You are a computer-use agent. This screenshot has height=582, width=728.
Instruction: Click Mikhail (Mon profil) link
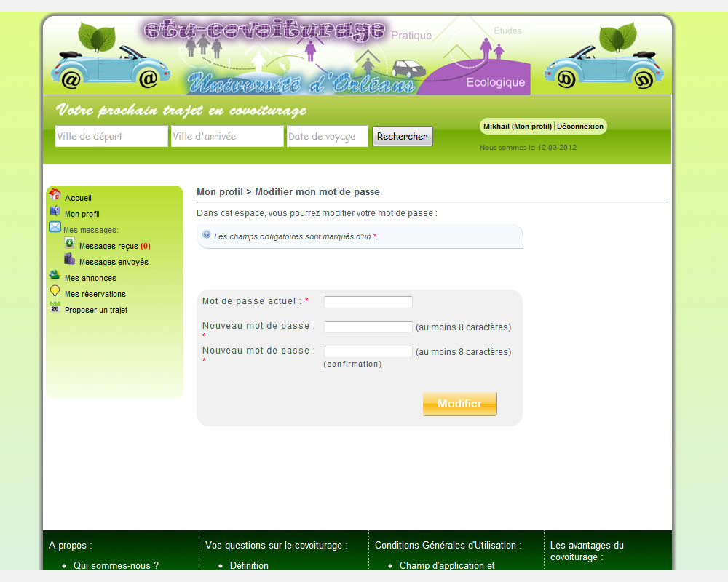point(517,127)
